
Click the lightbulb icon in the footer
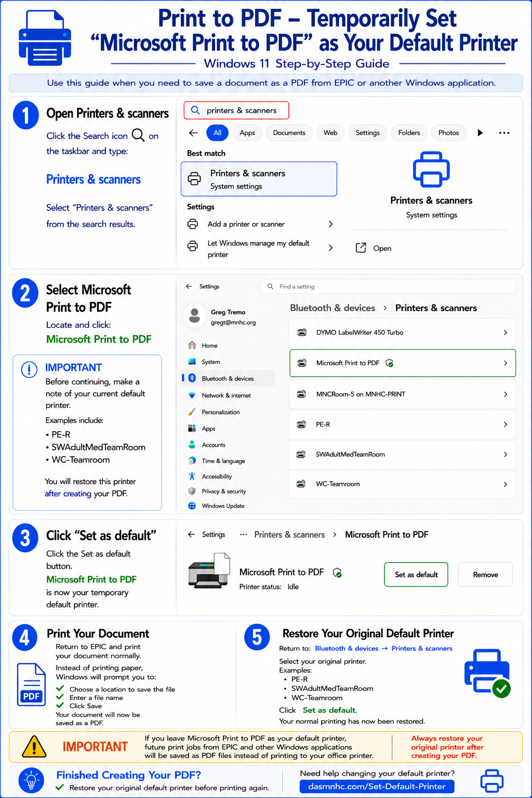click(x=31, y=780)
